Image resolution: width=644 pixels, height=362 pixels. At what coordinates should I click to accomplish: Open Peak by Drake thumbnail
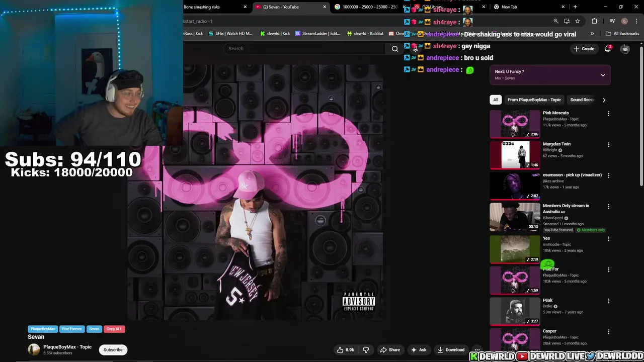pyautogui.click(x=515, y=311)
